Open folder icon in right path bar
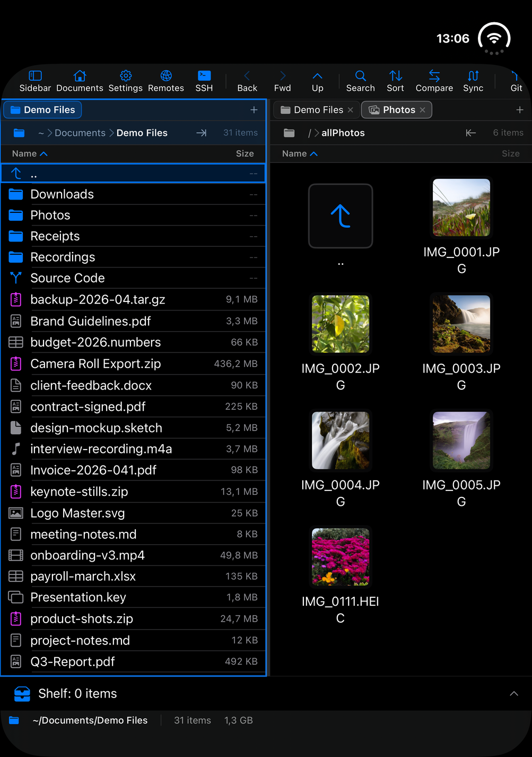This screenshot has width=532, height=757. 289,133
